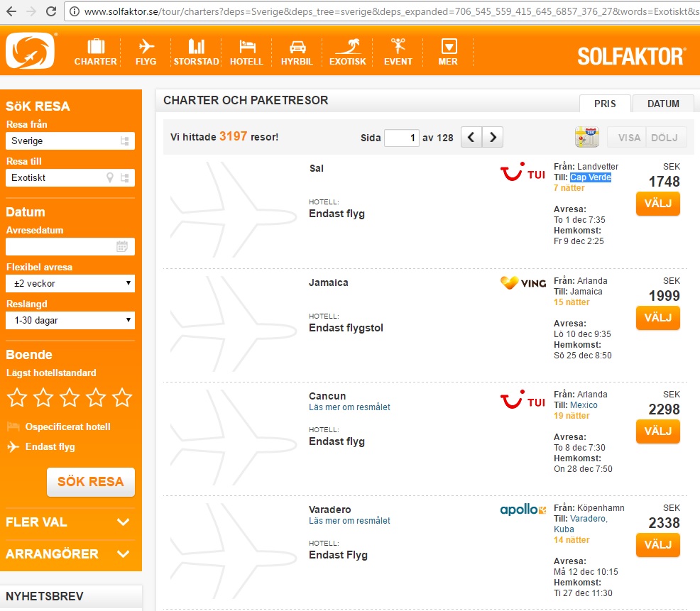Choose the Cancun trip for 2298 SEK

pyautogui.click(x=657, y=431)
